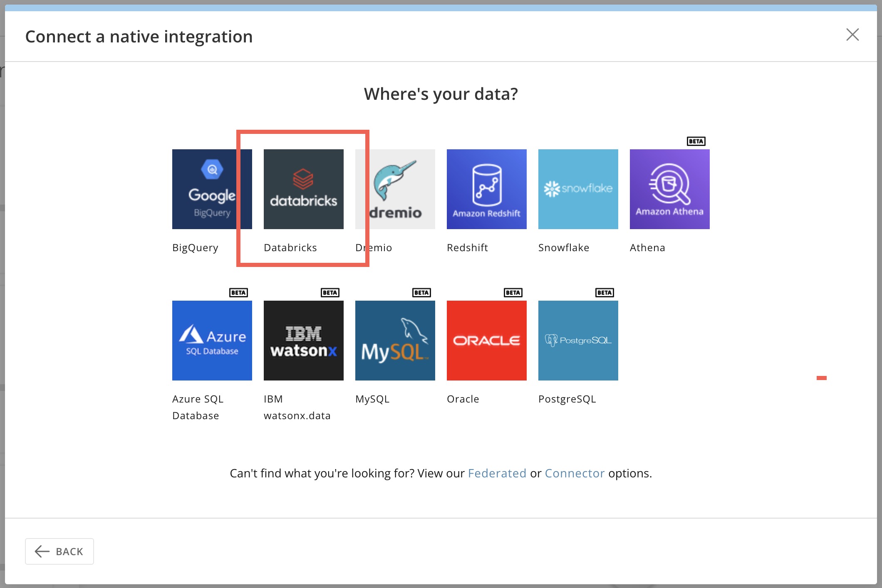Close the native integration dialog

852,35
